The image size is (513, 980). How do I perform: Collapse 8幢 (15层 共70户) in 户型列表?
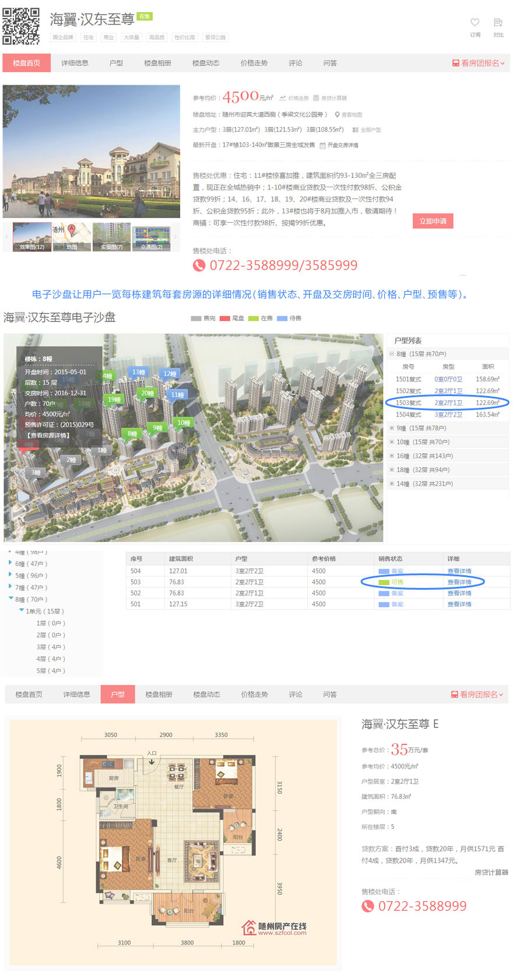[392, 354]
